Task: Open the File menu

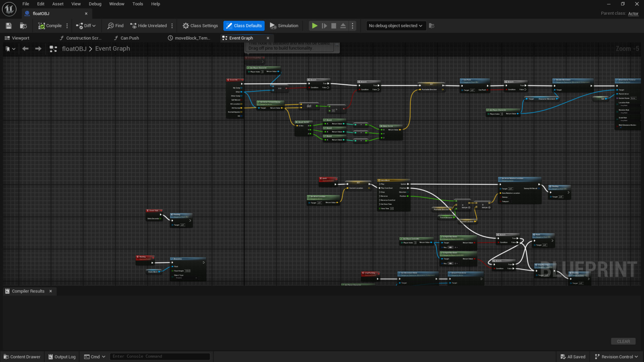Action: (x=26, y=4)
